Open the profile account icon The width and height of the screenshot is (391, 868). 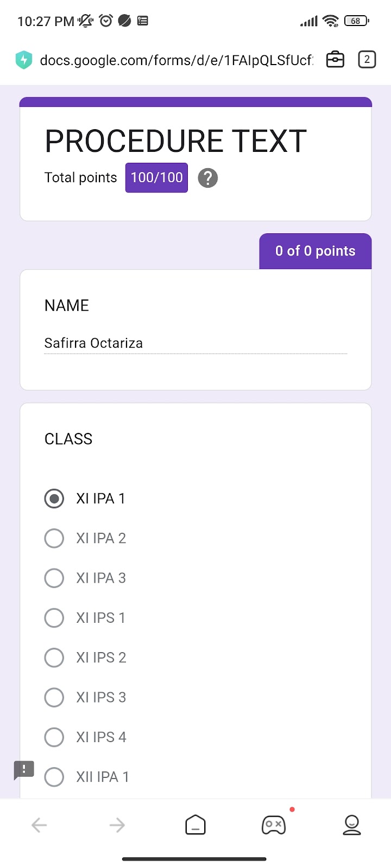coord(352,825)
